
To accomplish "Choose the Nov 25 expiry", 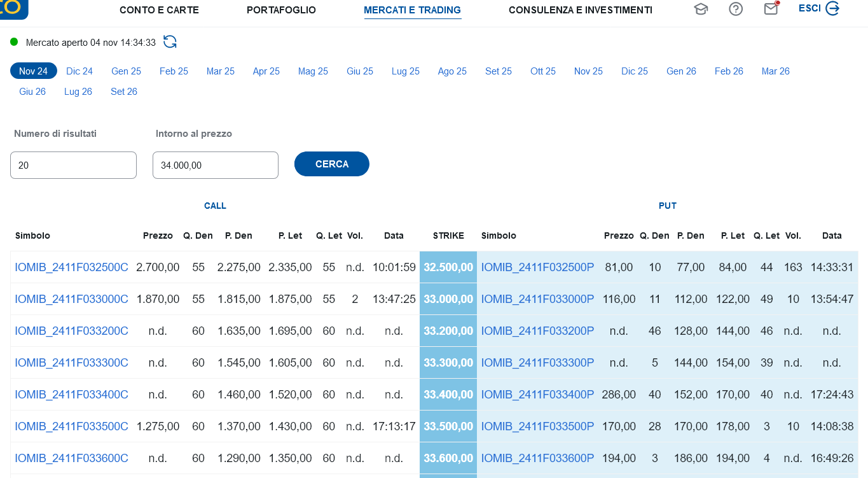I will 588,71.
